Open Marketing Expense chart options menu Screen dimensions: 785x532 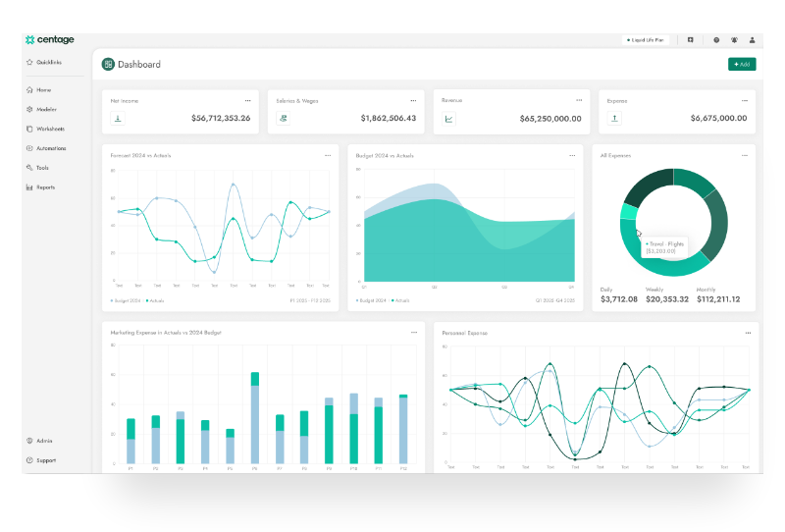pos(413,332)
